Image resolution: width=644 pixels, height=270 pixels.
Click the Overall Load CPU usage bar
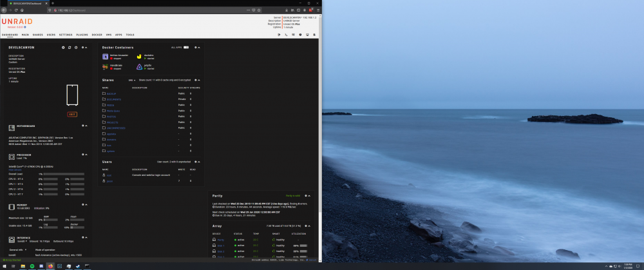[x=64, y=174]
